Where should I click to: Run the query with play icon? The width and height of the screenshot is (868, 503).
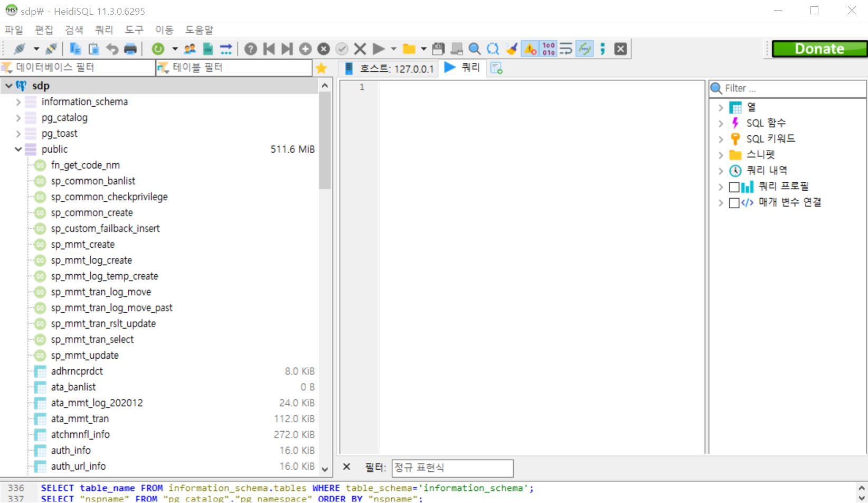coord(379,49)
